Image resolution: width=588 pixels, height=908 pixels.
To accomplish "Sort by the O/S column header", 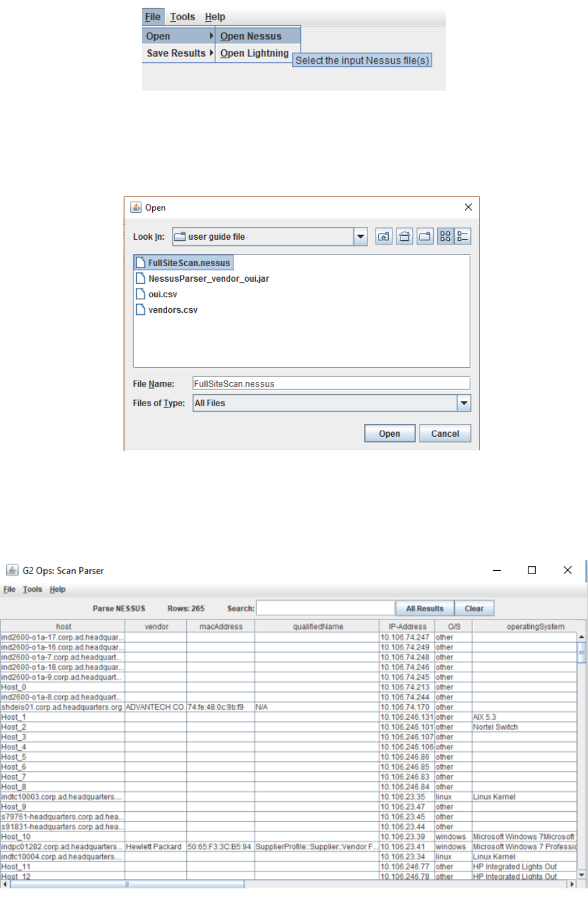I will pyautogui.click(x=453, y=626).
